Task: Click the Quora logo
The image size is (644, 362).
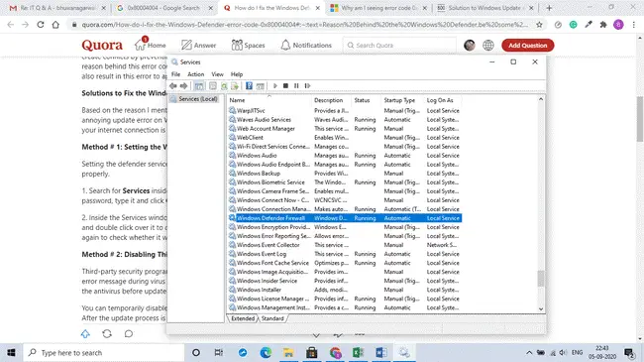Action: pos(102,45)
